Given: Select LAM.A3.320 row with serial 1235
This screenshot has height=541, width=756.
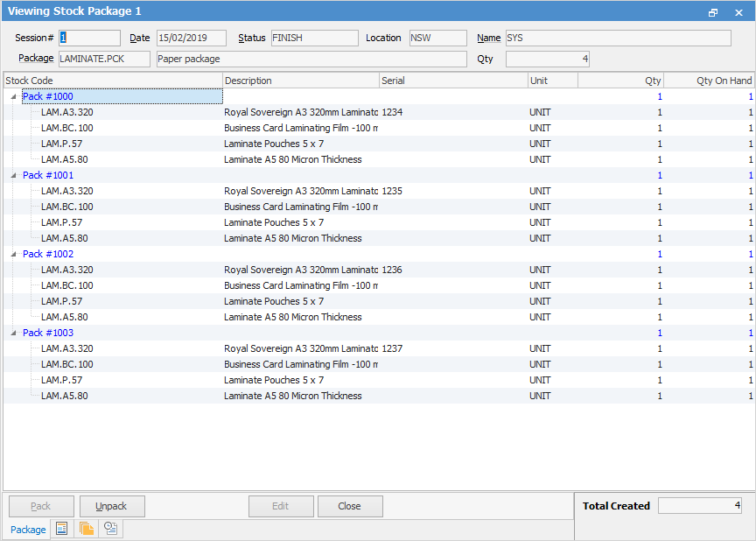Looking at the screenshot, I should tap(66, 191).
